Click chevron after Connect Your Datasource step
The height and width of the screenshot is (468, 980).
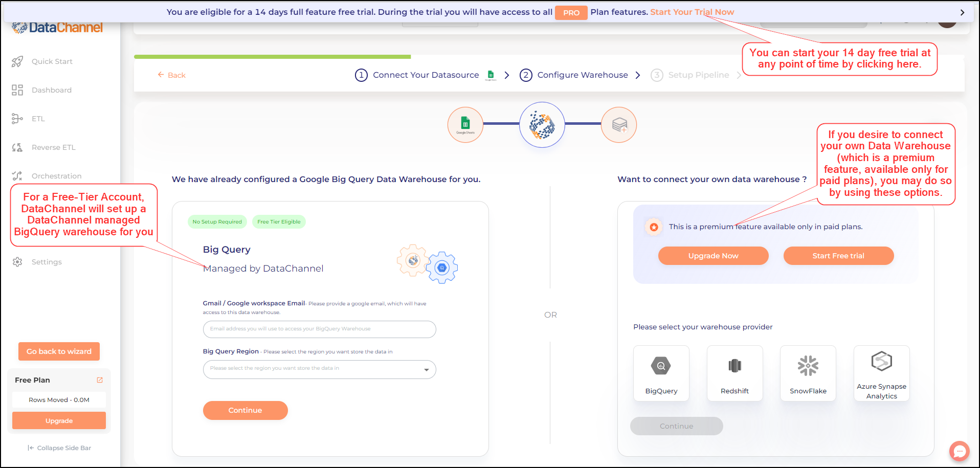tap(507, 75)
